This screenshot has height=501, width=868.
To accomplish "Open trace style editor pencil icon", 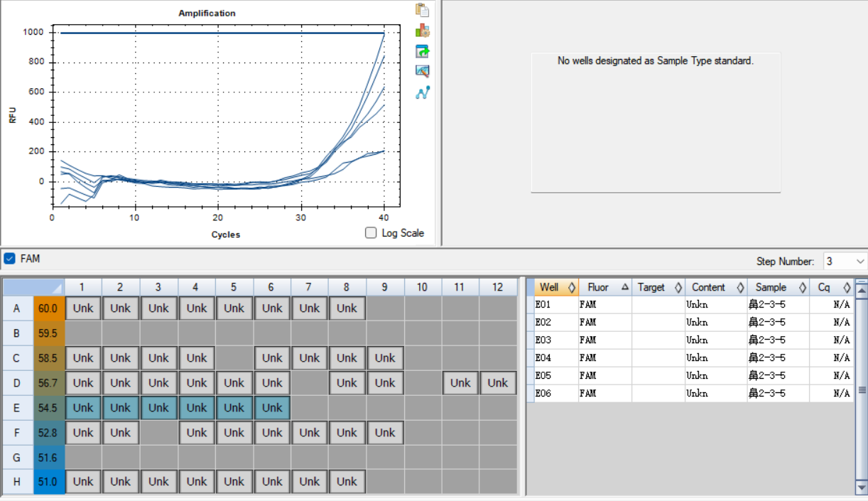I will click(x=423, y=71).
